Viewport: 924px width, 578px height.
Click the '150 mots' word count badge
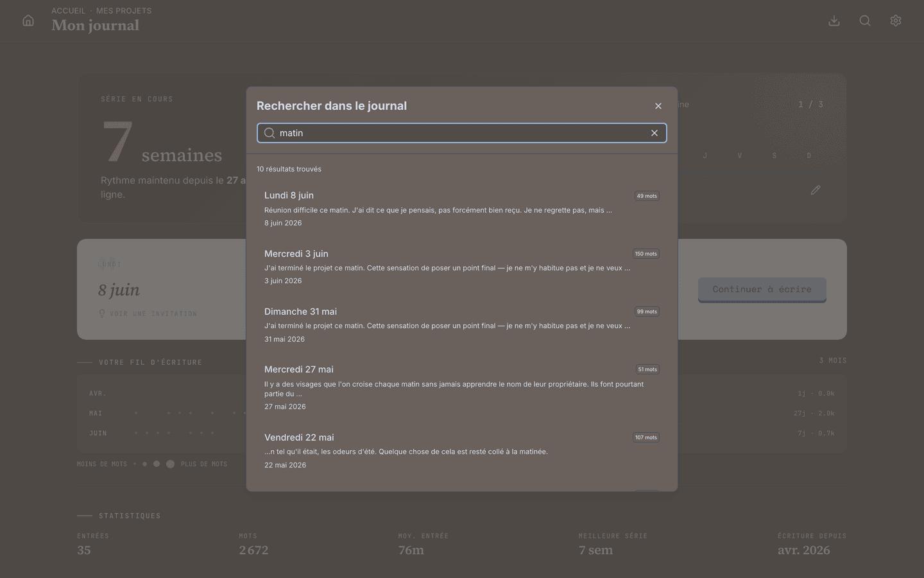pyautogui.click(x=646, y=254)
